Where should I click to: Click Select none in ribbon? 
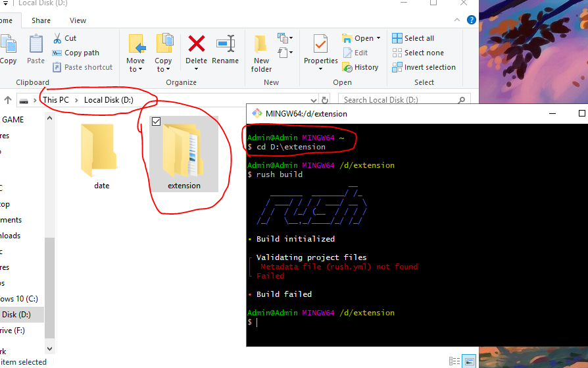tap(418, 53)
